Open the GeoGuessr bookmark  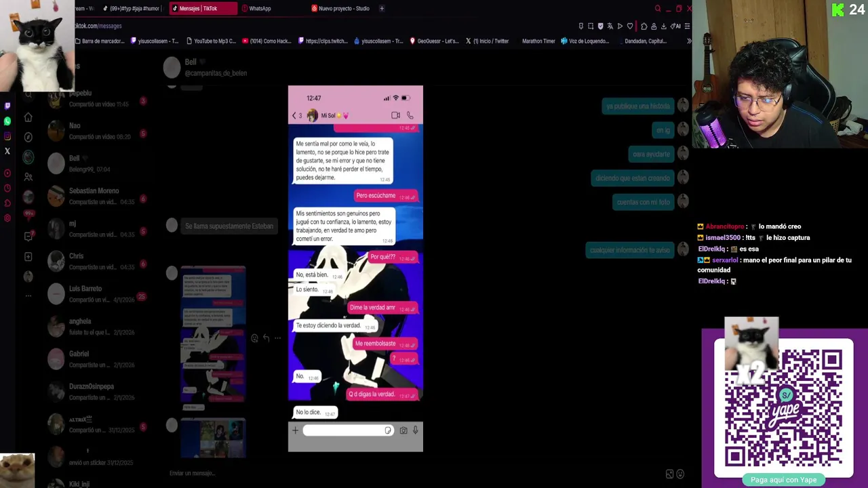[434, 41]
